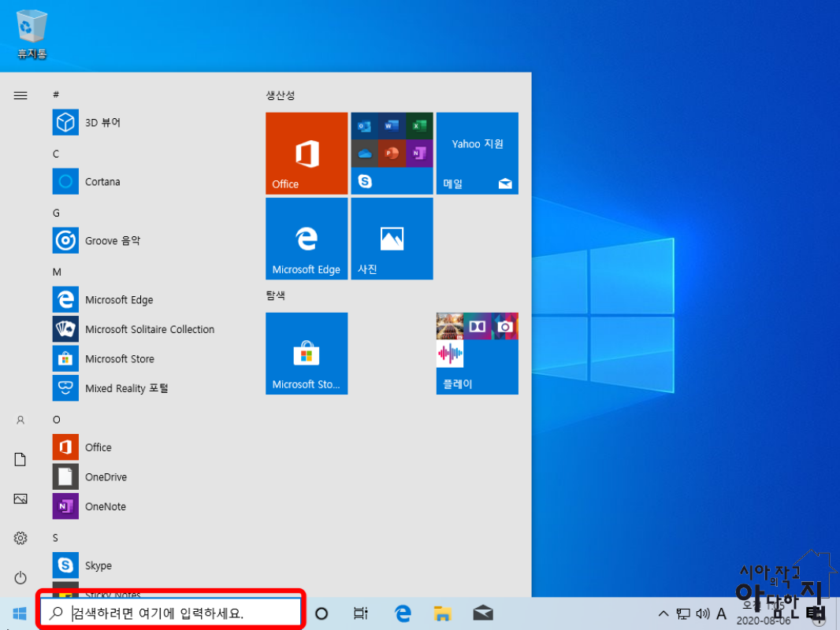Open the volume control in system tray
Screen dimensions: 840x630
click(x=703, y=613)
